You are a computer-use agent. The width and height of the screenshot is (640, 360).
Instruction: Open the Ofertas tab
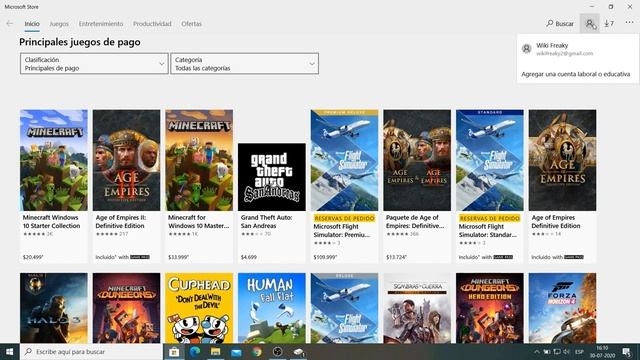[191, 24]
